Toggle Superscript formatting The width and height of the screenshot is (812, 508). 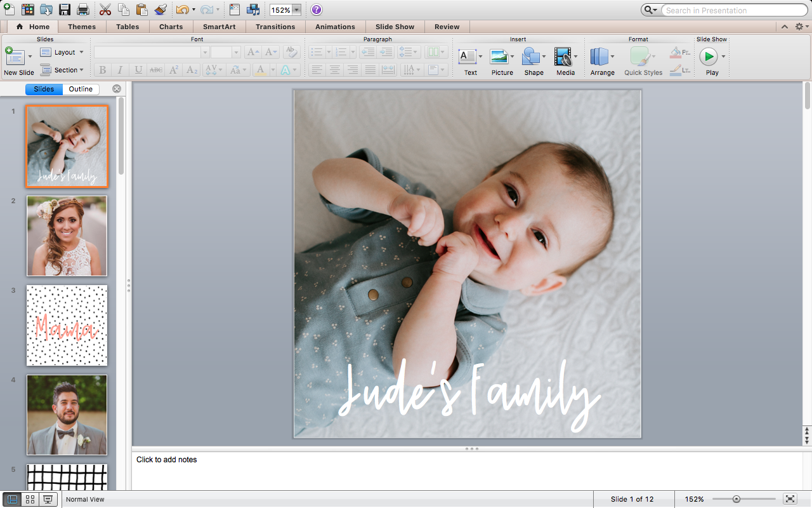174,70
